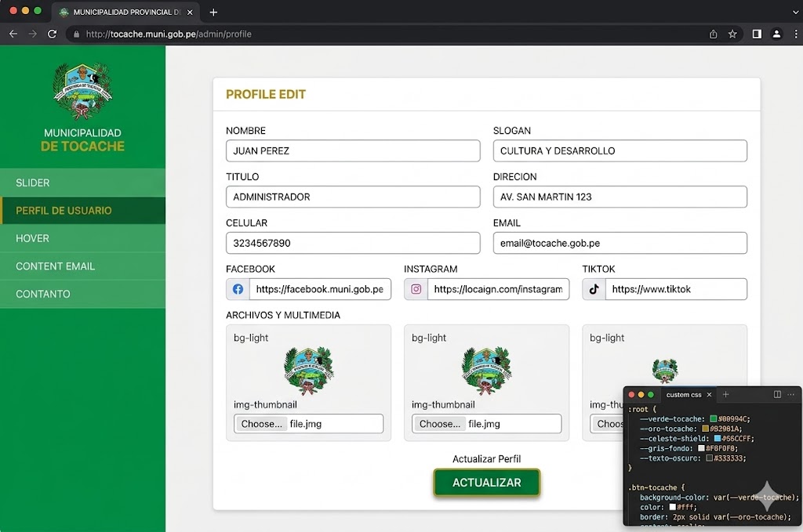Open CONTANTO in the sidebar menu
The image size is (803, 532).
[x=82, y=294]
